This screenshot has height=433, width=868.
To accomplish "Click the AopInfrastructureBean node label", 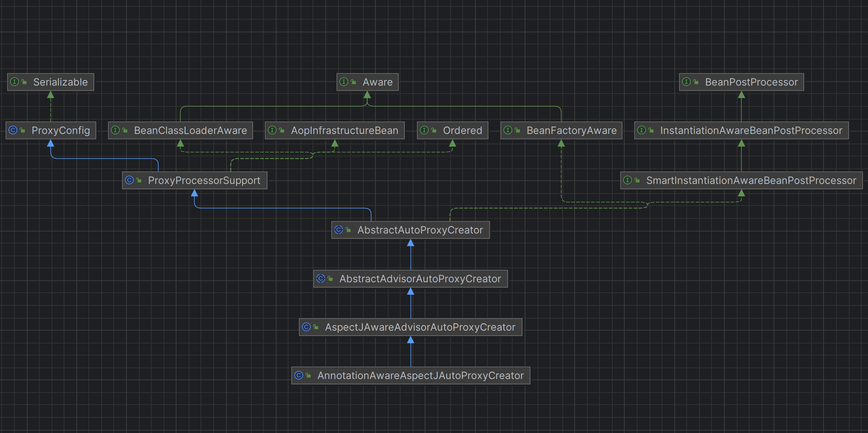I will [344, 130].
